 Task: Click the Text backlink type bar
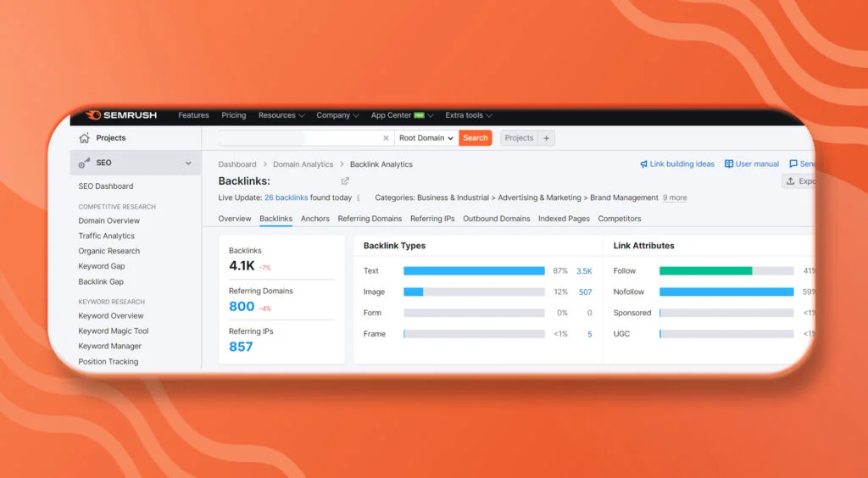(474, 271)
